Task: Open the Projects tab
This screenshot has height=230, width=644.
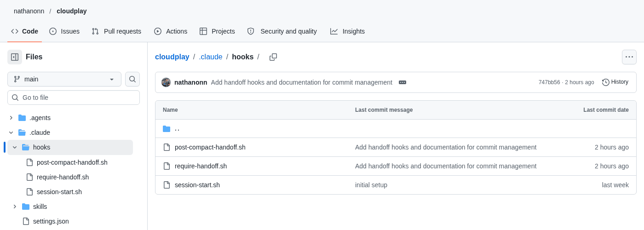Action: click(217, 31)
